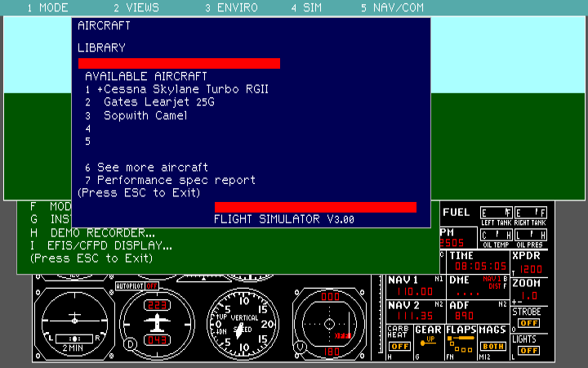The height and width of the screenshot is (368, 588).
Task: Open the VIEWS menu
Action: pyautogui.click(x=136, y=7)
